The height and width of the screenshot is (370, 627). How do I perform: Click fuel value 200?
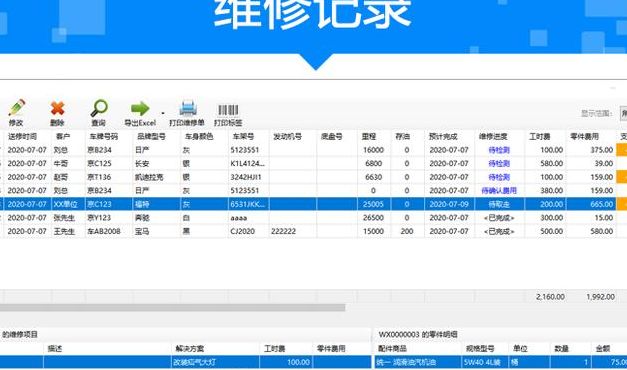coord(407,232)
